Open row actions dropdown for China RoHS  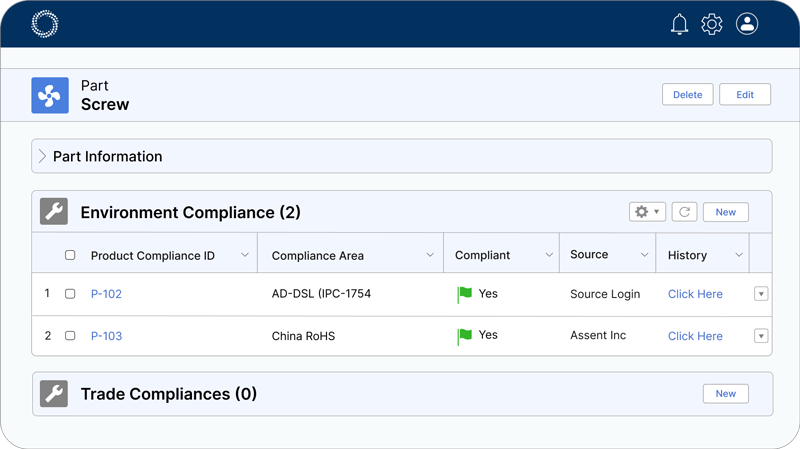pos(760,336)
